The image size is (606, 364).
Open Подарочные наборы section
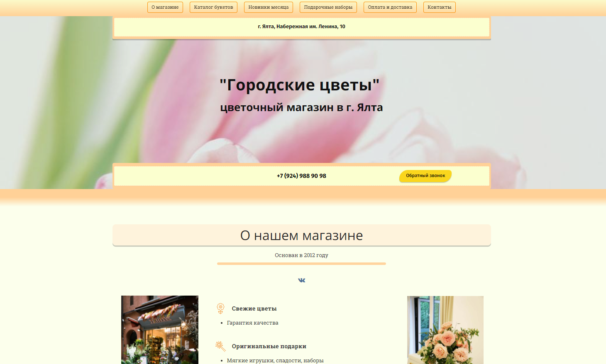pos(328,7)
